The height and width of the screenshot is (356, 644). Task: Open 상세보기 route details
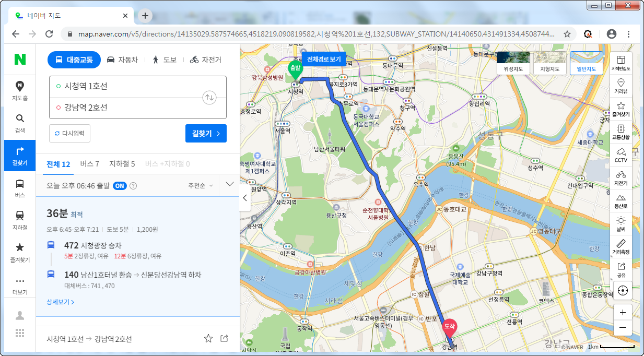pyautogui.click(x=60, y=302)
